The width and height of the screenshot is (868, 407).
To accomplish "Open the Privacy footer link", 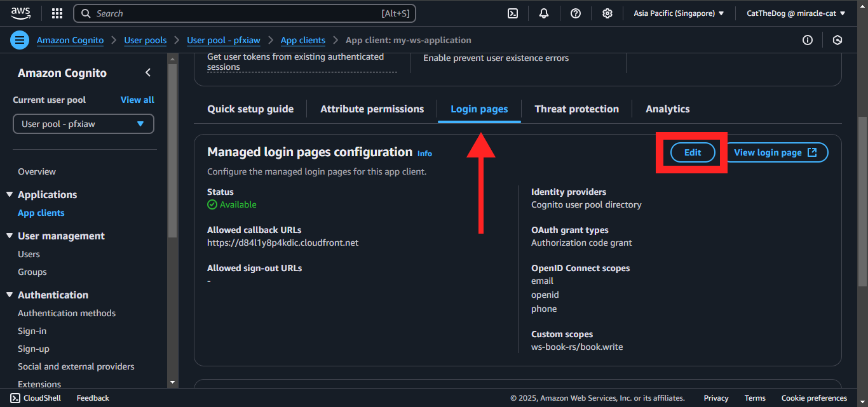I will [x=716, y=398].
